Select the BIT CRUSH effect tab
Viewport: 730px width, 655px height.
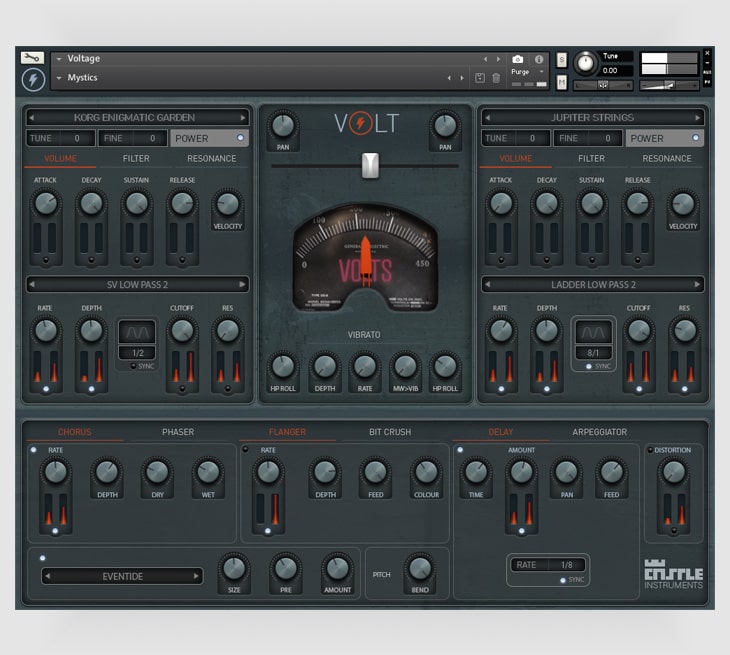click(x=390, y=432)
